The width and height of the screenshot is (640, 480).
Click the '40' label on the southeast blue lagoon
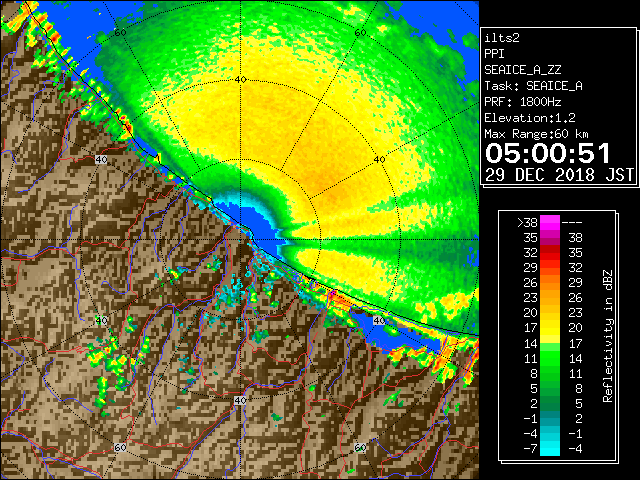(x=379, y=320)
